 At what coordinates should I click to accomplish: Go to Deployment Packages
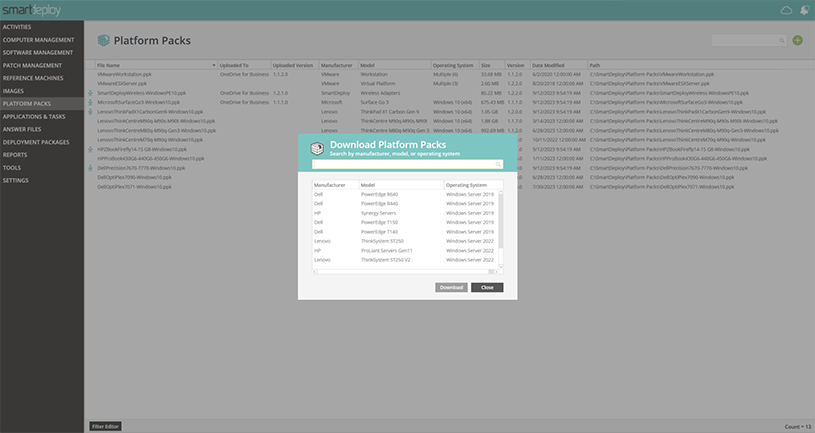click(36, 142)
